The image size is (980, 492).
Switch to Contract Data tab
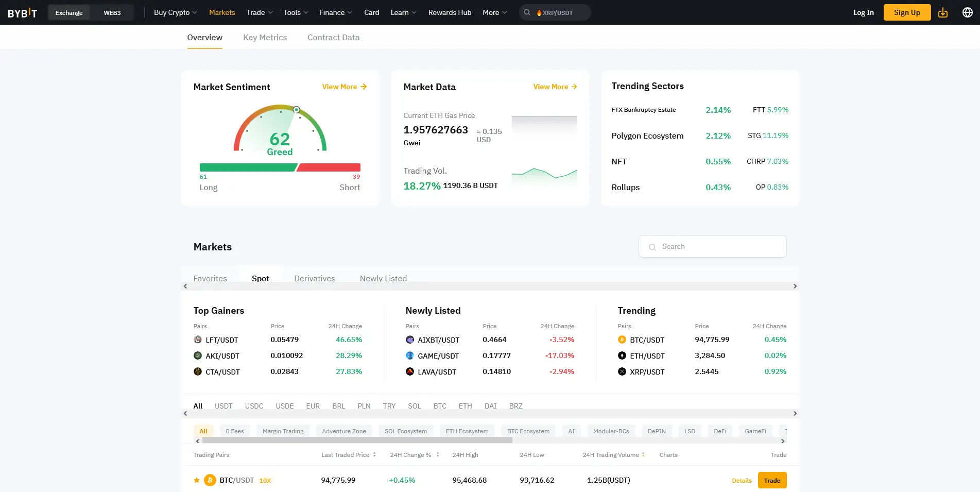tap(334, 37)
